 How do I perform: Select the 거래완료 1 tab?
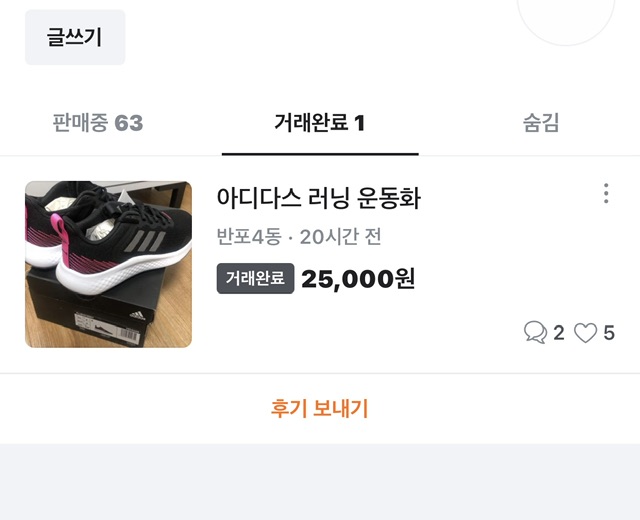click(320, 123)
